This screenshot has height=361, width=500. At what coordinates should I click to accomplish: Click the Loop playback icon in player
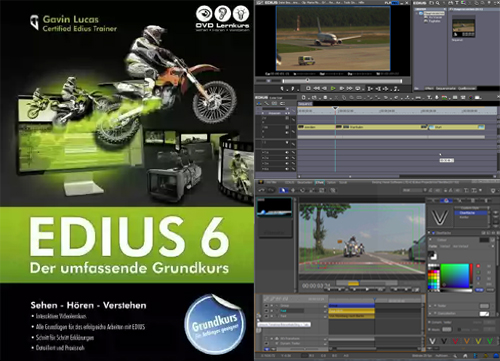[358, 88]
